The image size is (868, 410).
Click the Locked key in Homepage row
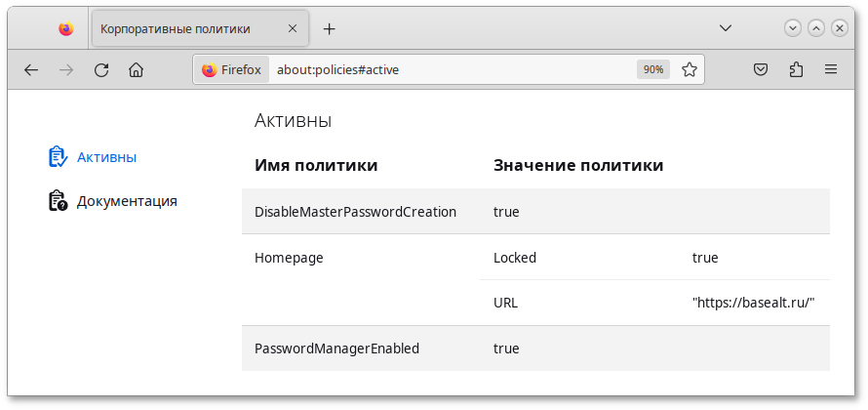pyautogui.click(x=515, y=258)
